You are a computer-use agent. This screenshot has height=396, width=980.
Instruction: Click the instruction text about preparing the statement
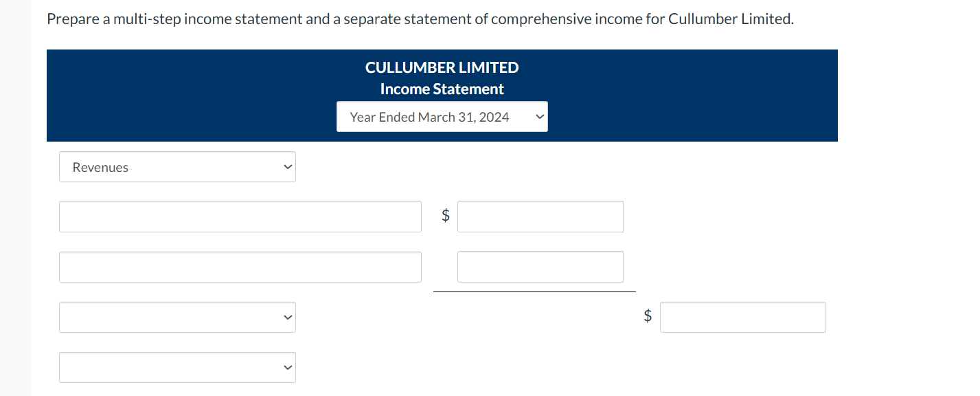[x=420, y=19]
